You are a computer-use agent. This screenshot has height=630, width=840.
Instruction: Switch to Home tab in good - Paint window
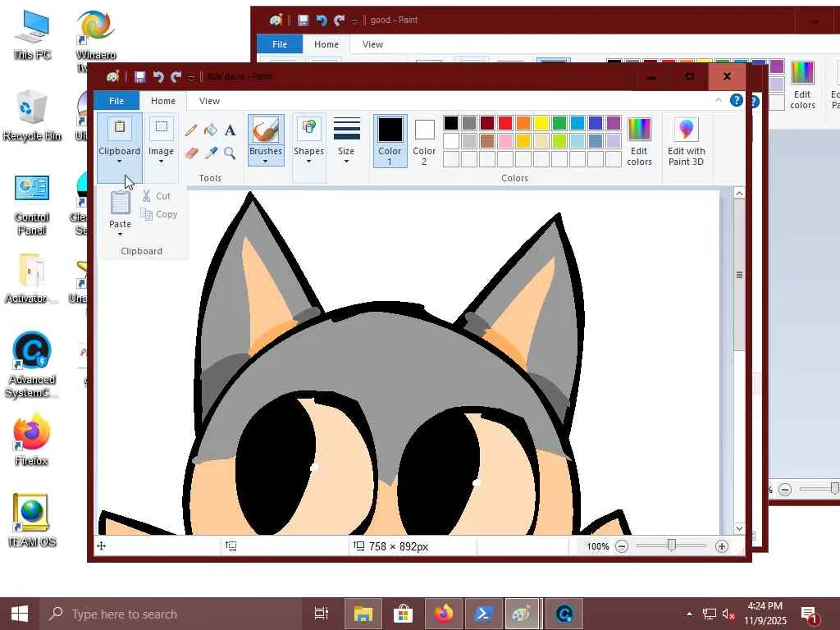click(326, 44)
